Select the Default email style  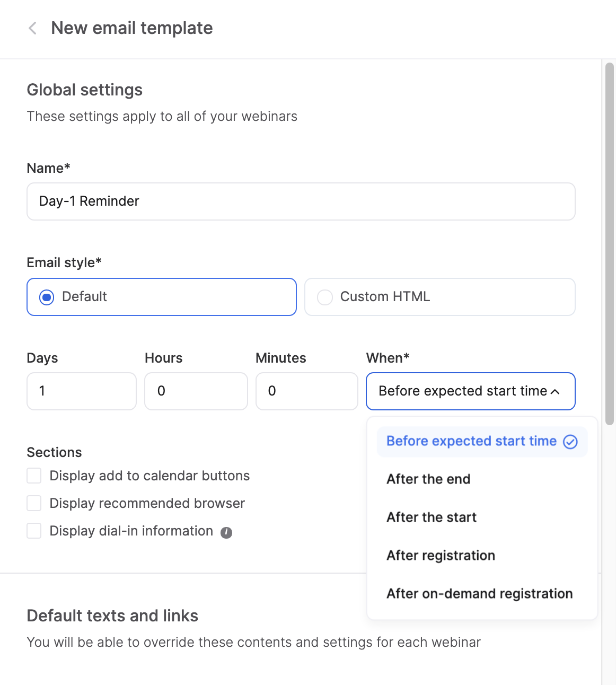pyautogui.click(x=47, y=297)
